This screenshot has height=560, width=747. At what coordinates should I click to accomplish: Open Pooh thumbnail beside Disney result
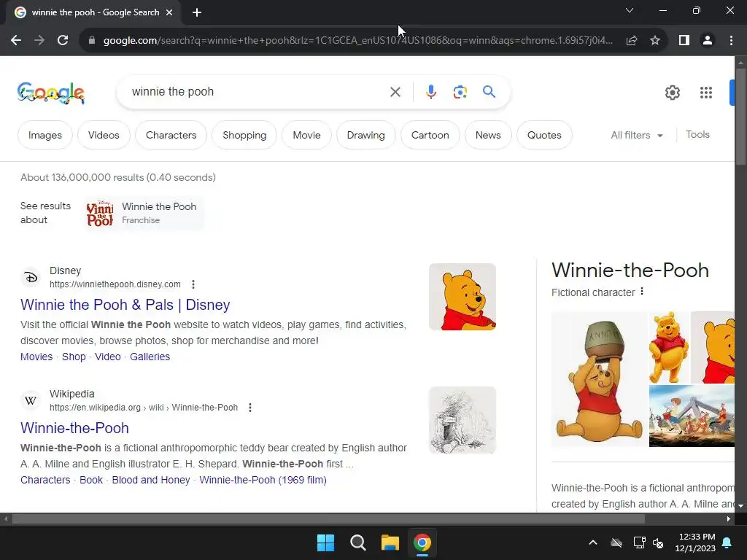click(462, 297)
